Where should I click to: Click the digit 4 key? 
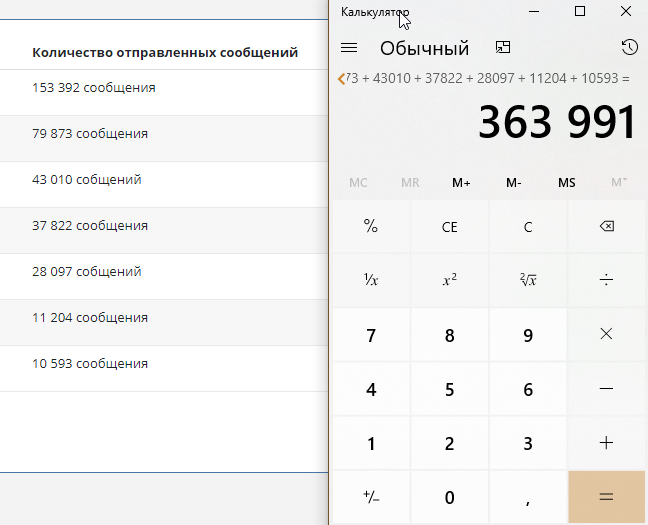[371, 389]
